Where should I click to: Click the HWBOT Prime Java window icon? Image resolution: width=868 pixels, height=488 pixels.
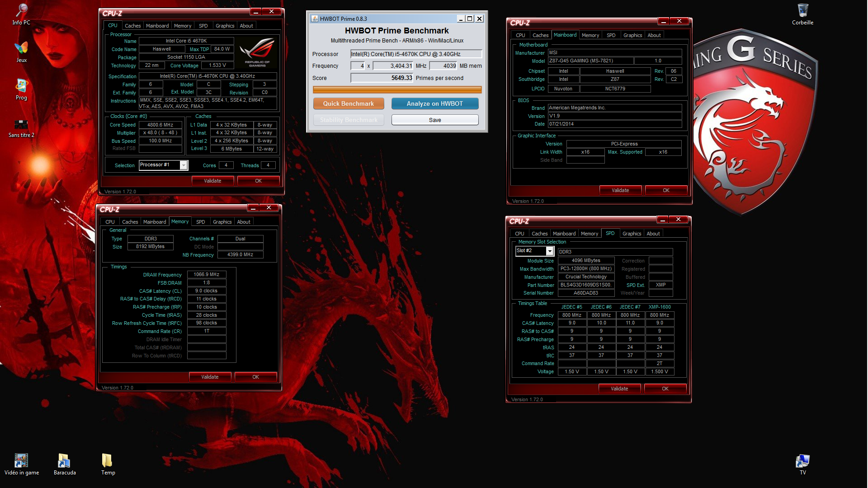point(314,19)
